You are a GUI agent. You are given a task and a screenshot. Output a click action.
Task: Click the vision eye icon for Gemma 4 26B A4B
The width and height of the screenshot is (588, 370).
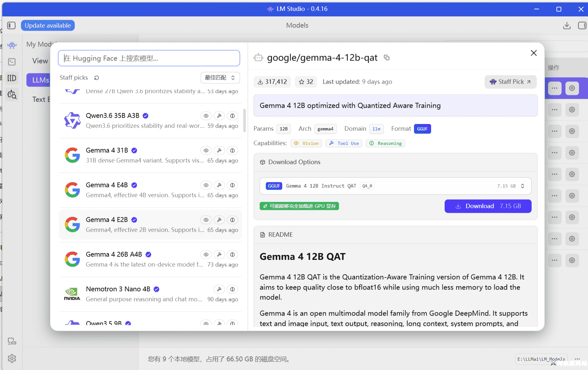(206, 254)
